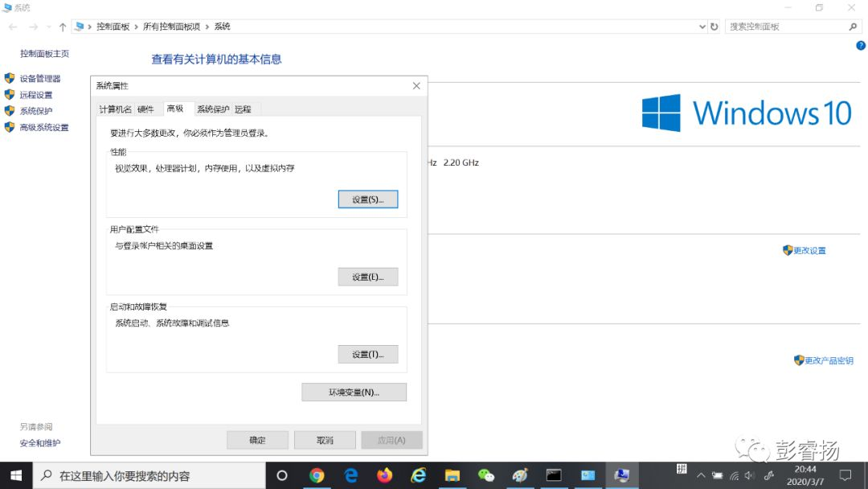
Task: Open Advanced system settings sidebar link
Action: [x=44, y=127]
